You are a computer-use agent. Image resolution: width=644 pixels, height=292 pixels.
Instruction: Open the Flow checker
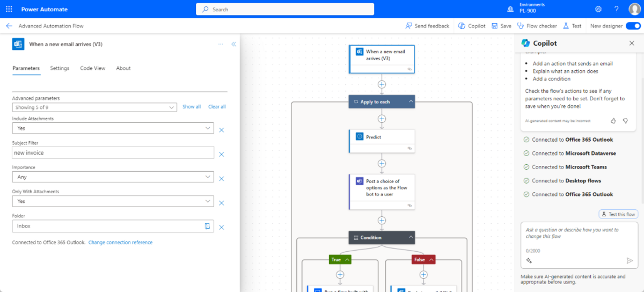point(537,26)
